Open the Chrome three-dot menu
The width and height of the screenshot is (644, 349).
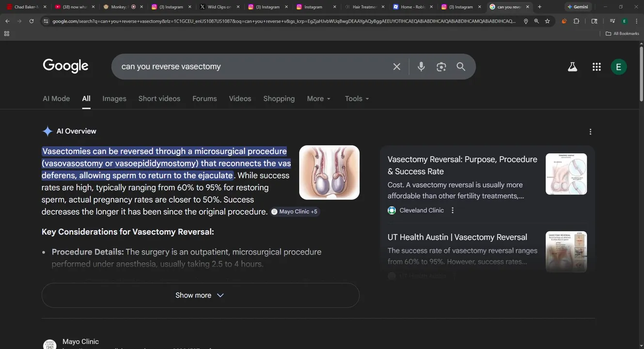pos(636,21)
